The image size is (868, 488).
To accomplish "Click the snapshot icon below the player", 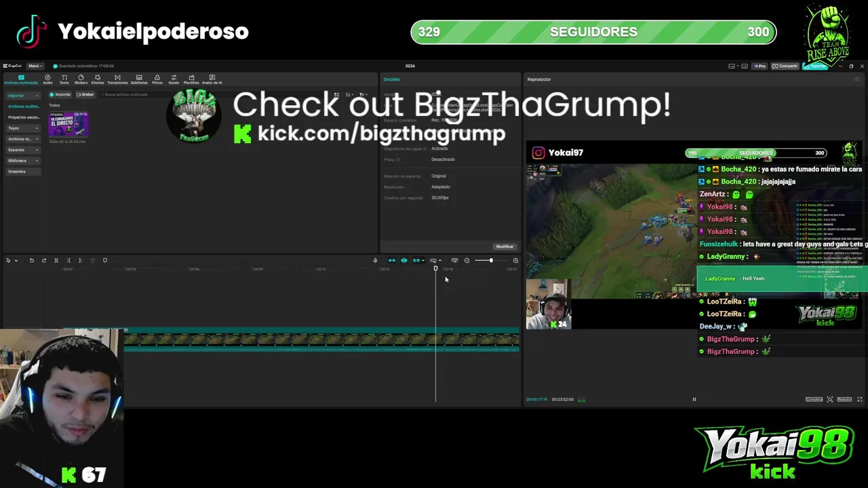I will coord(830,399).
